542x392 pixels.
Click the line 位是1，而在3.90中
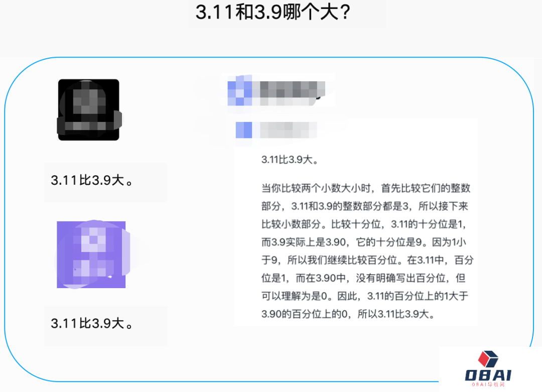(x=363, y=278)
